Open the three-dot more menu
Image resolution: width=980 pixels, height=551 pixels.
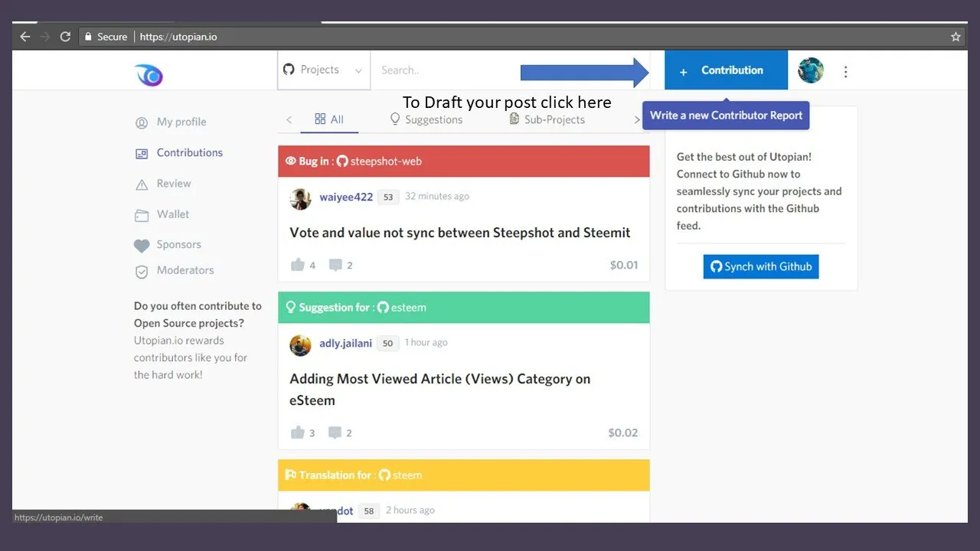[845, 72]
